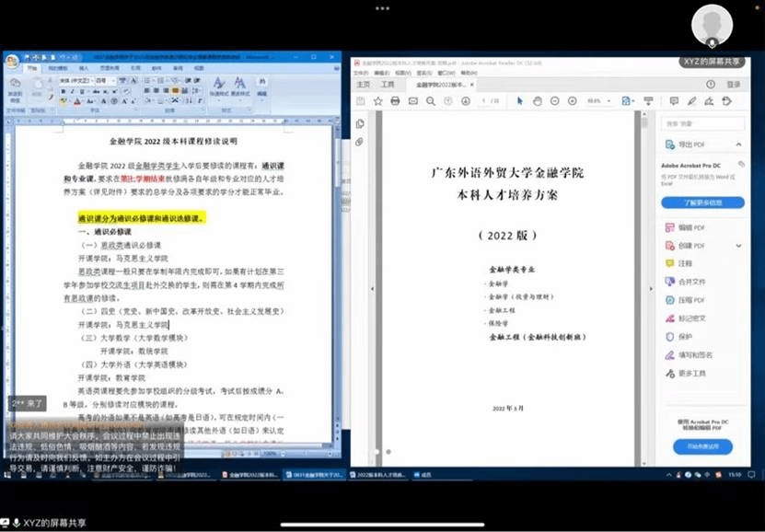Toggle the microphone icon under the avatar
Screen dimensions: 765x532
(712, 42)
